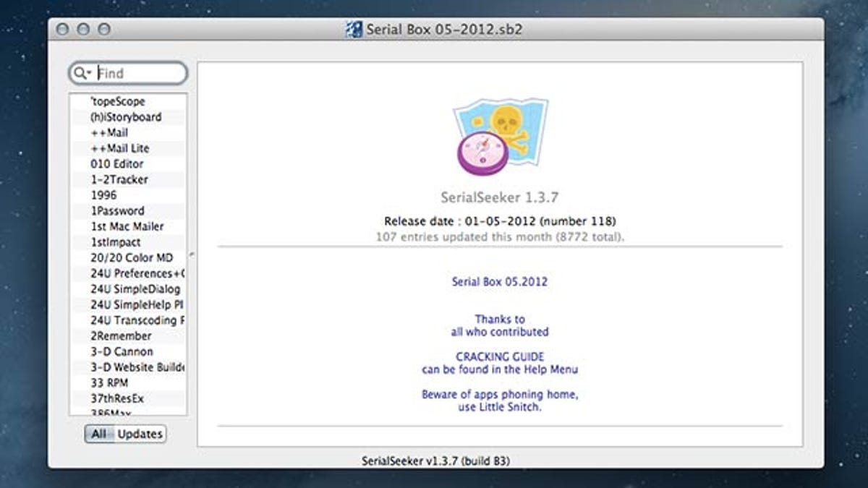
Task: Click "Beware of apps phoning home," line
Action: (500, 395)
